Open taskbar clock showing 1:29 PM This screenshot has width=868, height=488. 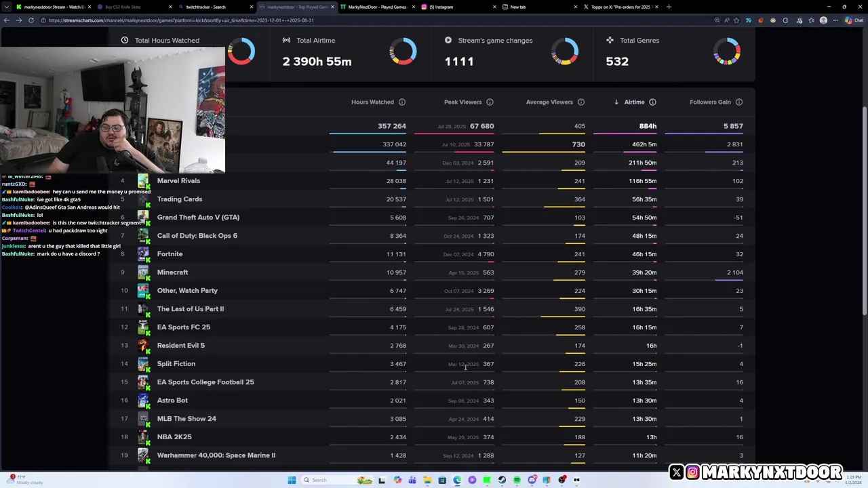pyautogui.click(x=854, y=480)
